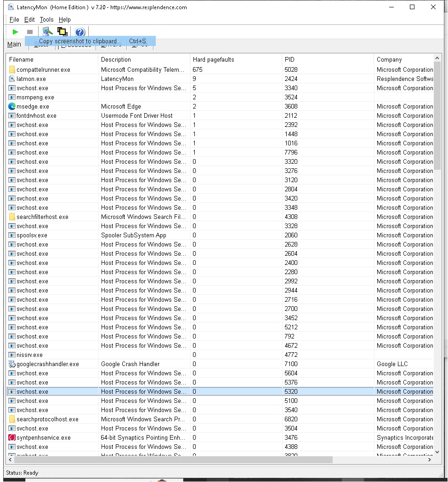
Task: Click the magnifier analysis toolbar icon
Action: 48,31
